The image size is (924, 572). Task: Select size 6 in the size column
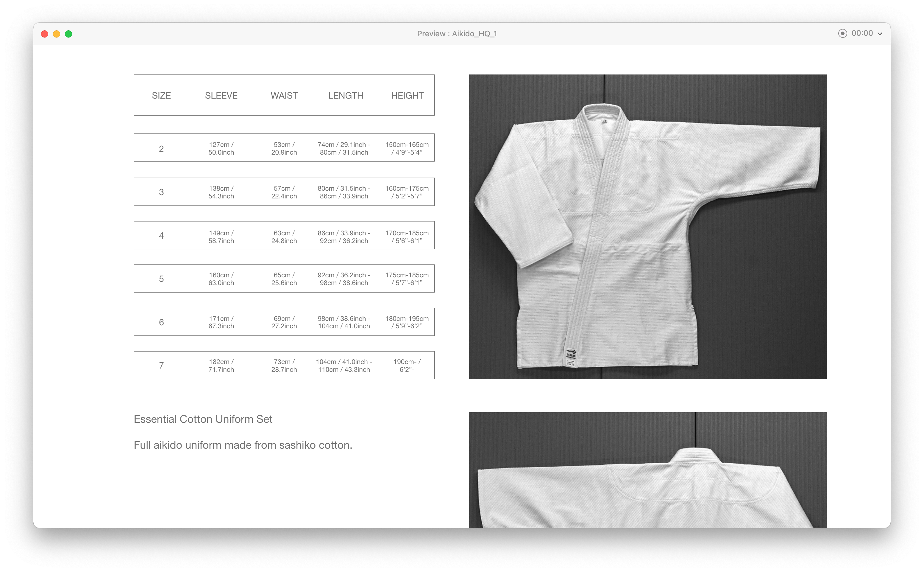point(161,322)
